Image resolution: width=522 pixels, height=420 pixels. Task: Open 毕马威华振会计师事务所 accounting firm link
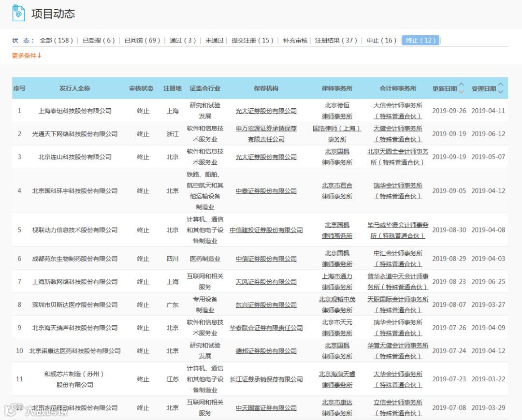pyautogui.click(x=398, y=230)
